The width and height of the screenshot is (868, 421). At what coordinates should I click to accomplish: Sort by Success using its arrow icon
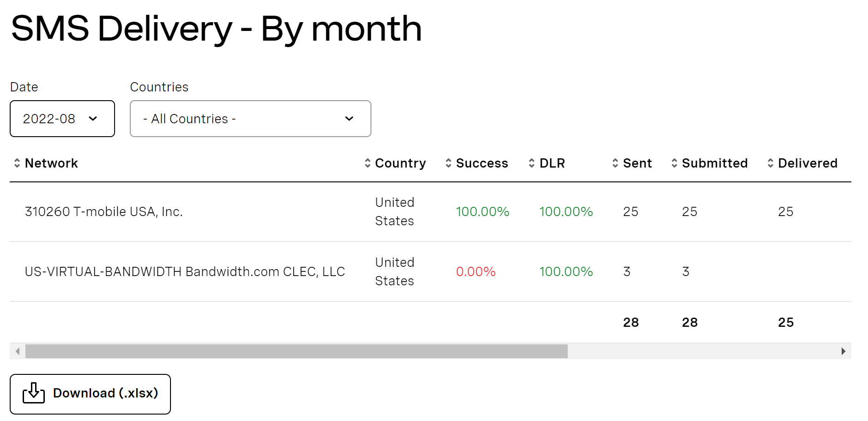tap(449, 163)
